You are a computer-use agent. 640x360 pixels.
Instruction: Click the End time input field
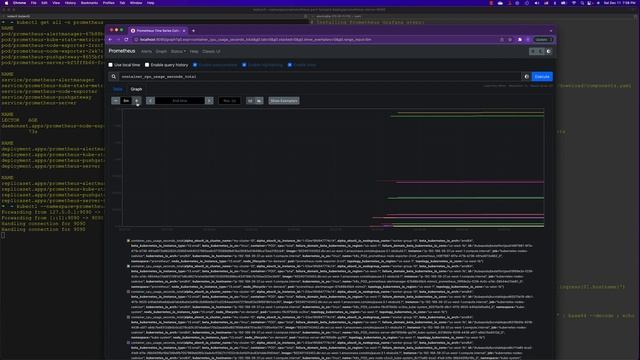180,101
